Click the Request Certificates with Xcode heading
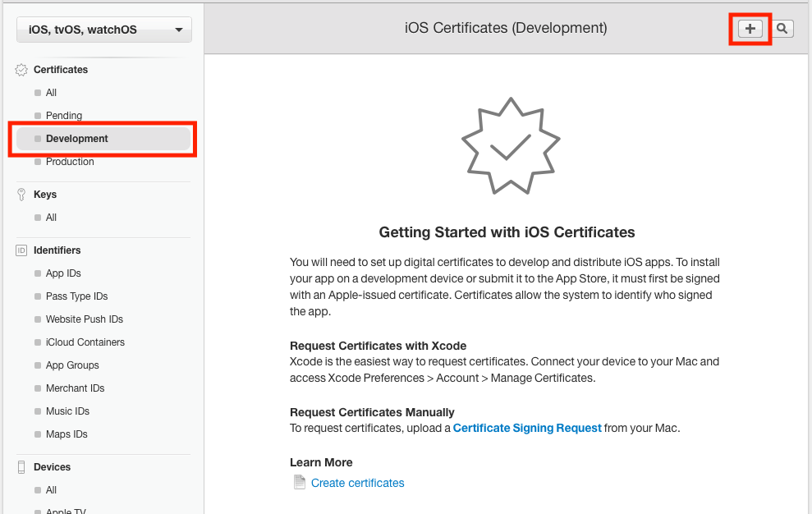Viewport: 812px width, 514px height. [378, 346]
